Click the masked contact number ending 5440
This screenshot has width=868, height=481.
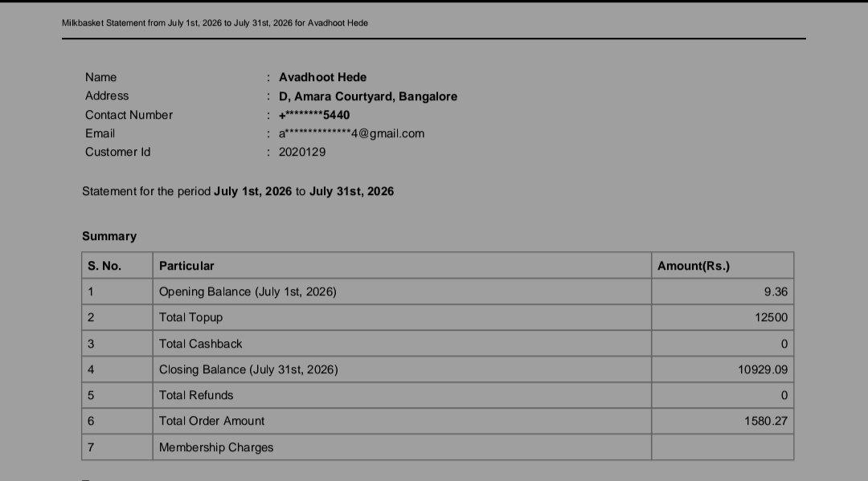coord(314,115)
